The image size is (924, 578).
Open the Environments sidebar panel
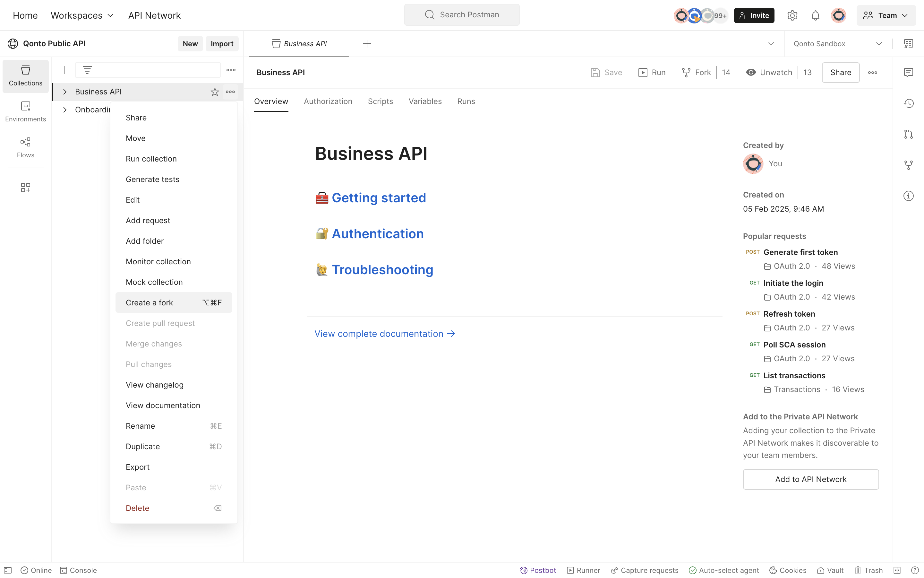[x=26, y=112]
